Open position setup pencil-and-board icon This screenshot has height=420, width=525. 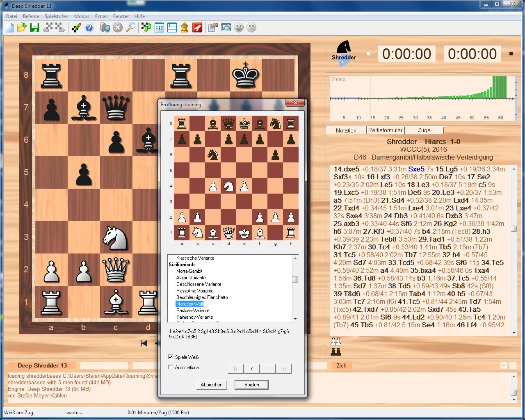pos(76,27)
